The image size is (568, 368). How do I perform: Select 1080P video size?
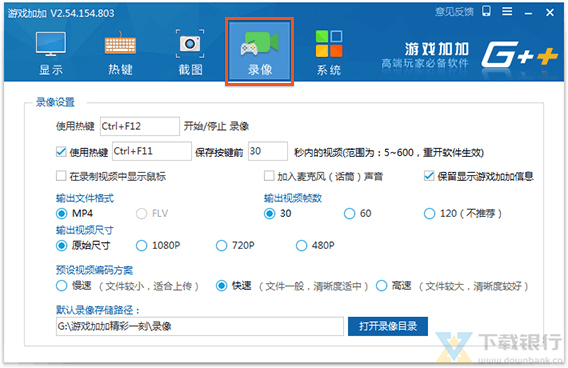[x=142, y=246]
